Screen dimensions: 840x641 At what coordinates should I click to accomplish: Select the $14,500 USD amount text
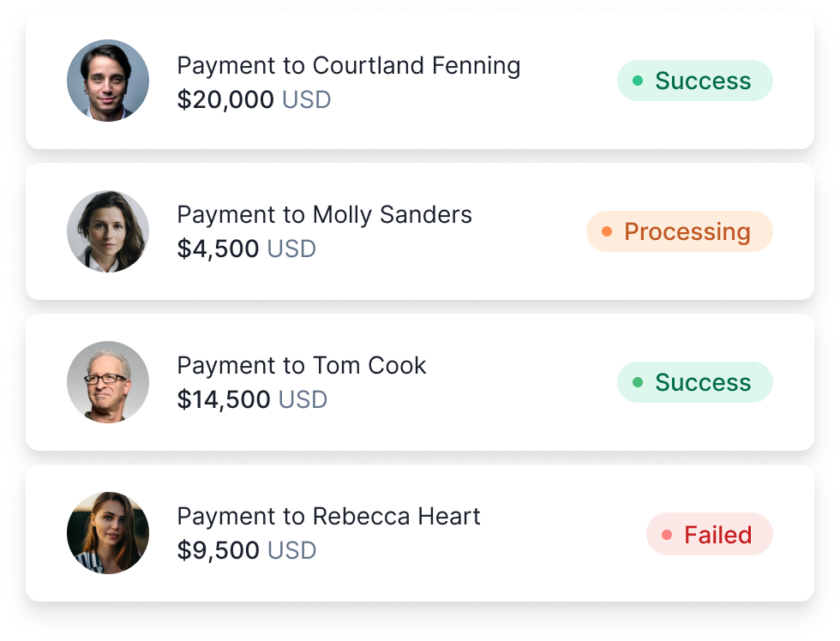pos(252,399)
